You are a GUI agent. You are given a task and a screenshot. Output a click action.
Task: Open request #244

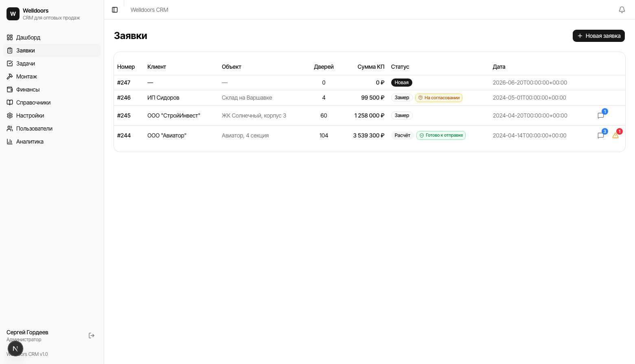[370, 135]
